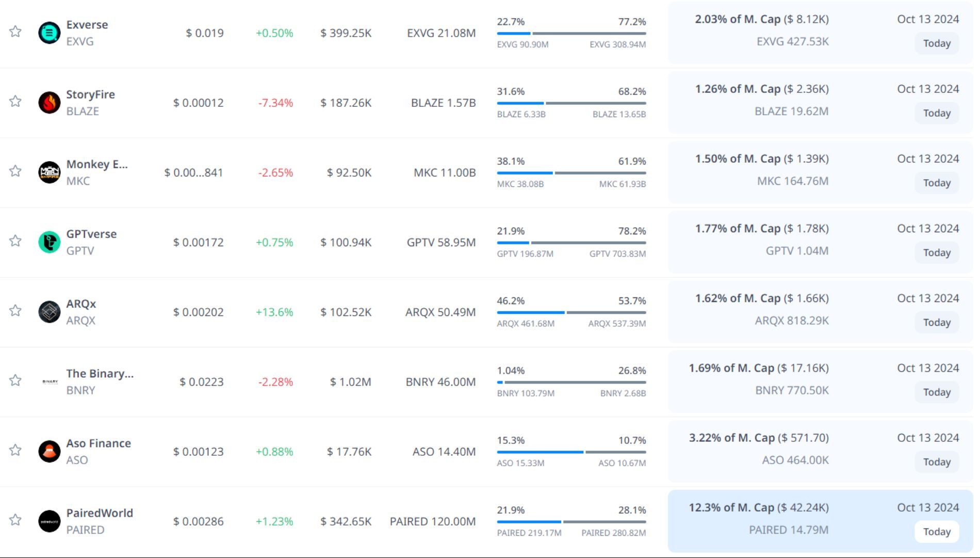Viewport: 980px width, 558px height.
Task: Toggle favorite star for StoryFire
Action: [x=15, y=101]
